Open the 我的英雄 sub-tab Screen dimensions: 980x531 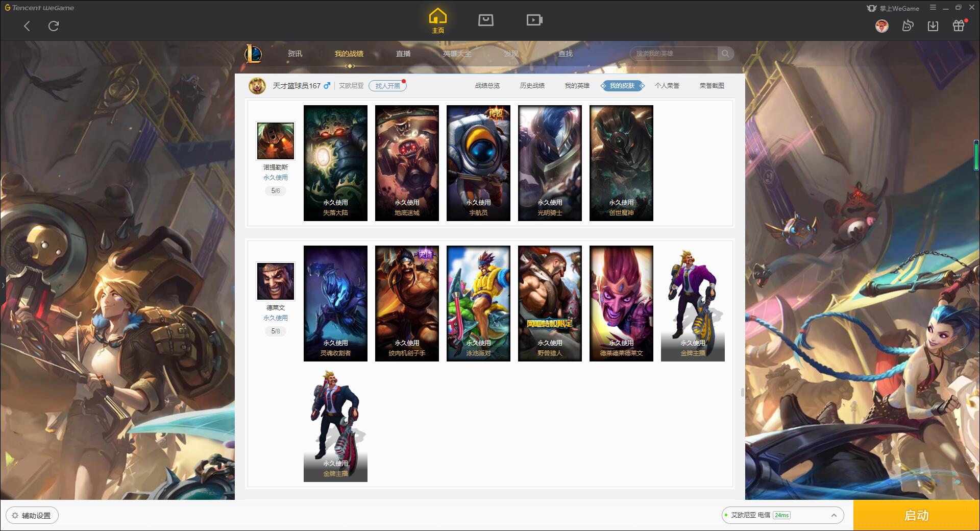point(577,86)
